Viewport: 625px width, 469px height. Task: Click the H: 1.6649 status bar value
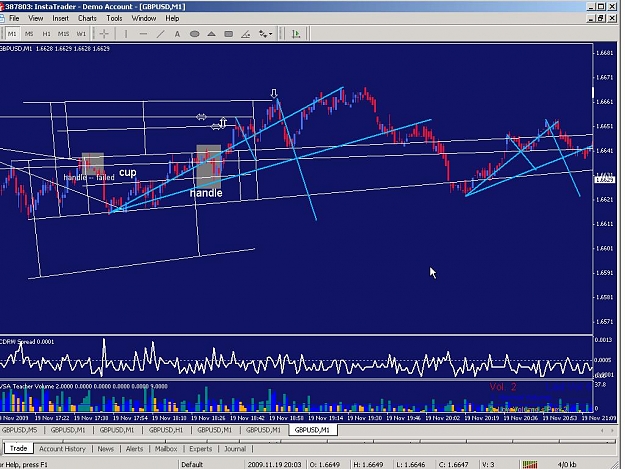point(368,465)
